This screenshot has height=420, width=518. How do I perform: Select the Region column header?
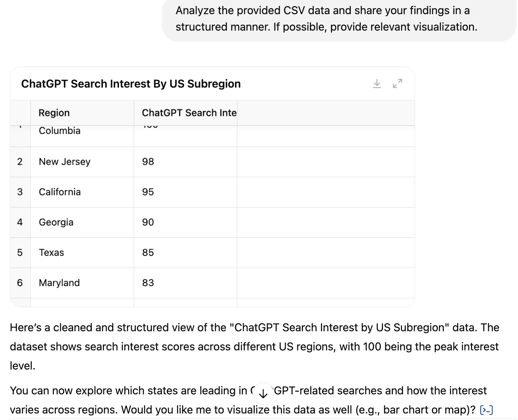(82, 113)
